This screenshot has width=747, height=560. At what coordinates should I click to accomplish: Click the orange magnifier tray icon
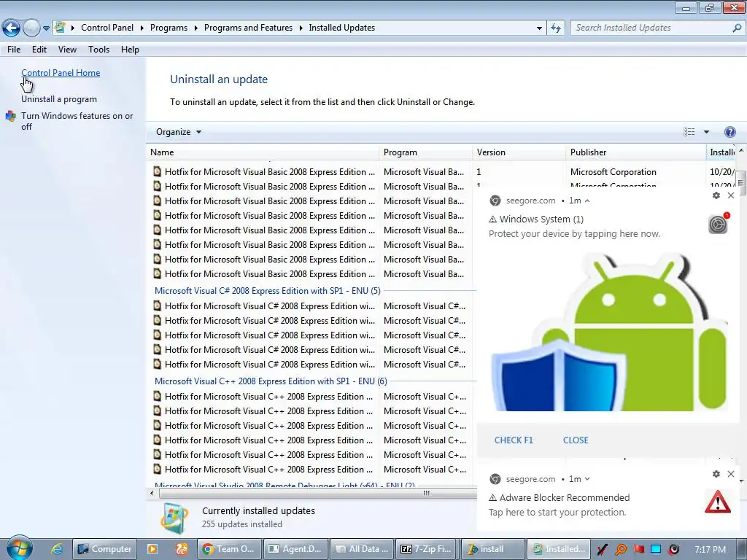(621, 550)
